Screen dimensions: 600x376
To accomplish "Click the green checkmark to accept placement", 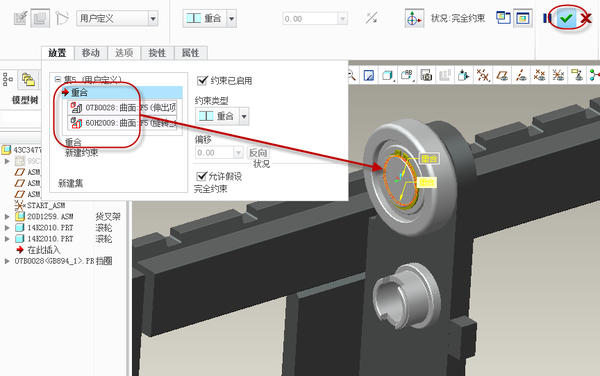I will (566, 18).
